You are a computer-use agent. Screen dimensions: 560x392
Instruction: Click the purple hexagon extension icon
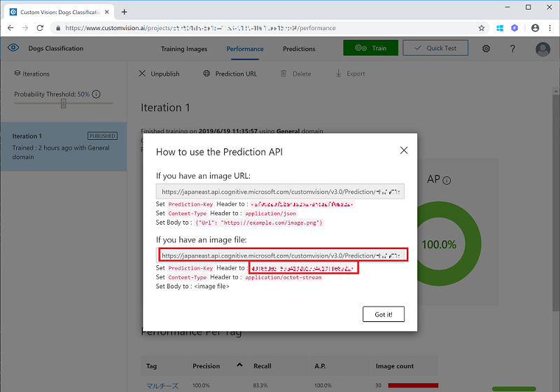514,28
